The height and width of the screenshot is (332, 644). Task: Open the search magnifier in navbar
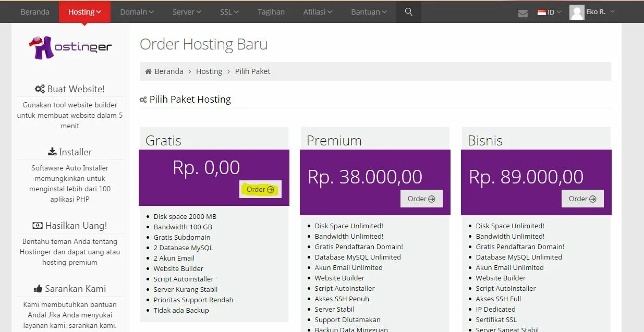tap(409, 11)
